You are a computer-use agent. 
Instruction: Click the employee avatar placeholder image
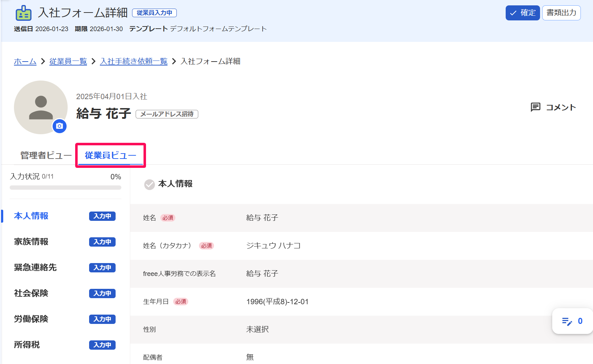coord(40,106)
